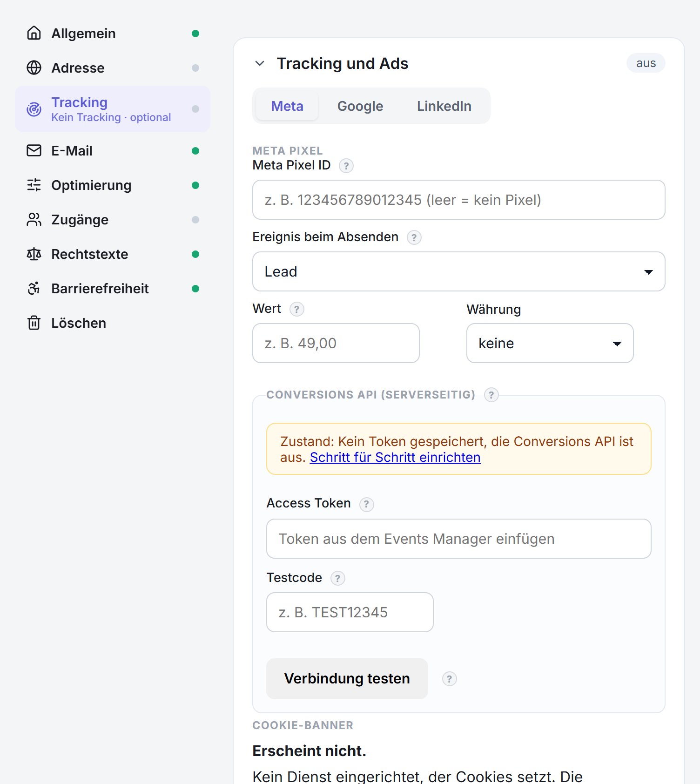Open help icon next to Wert

[x=297, y=309]
